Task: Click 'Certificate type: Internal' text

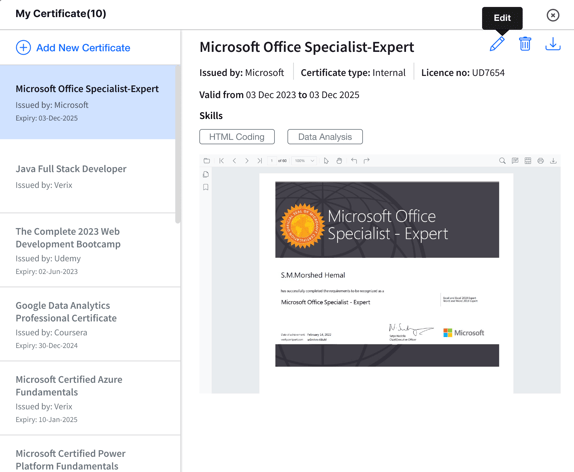Action: [x=353, y=73]
